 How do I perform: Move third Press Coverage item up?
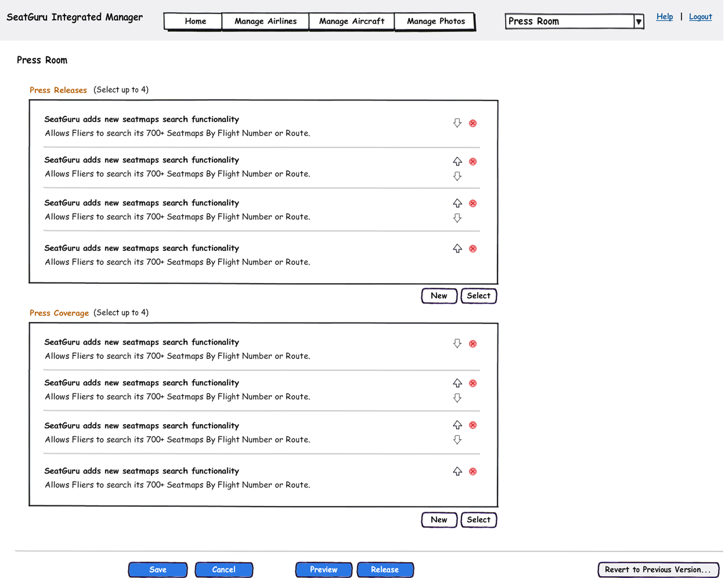[457, 425]
